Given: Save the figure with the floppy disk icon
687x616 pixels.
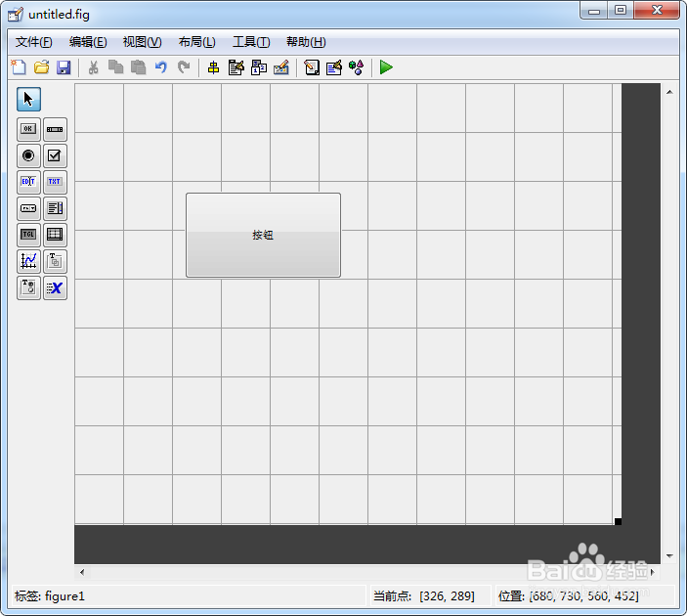Looking at the screenshot, I should (64, 67).
